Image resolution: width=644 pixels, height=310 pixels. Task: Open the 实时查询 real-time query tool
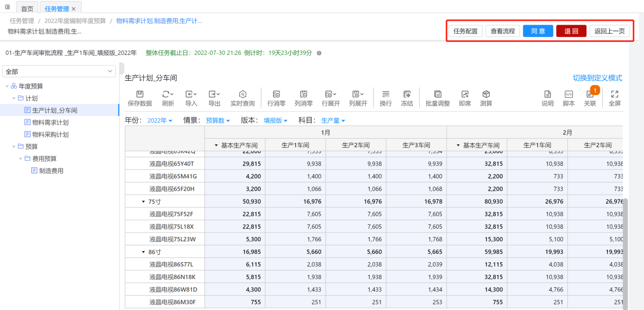point(242,98)
